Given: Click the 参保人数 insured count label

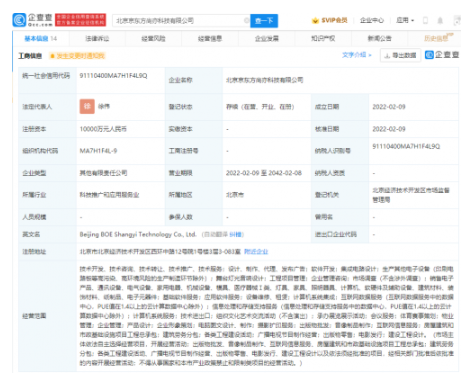Looking at the screenshot, I should (180, 217).
